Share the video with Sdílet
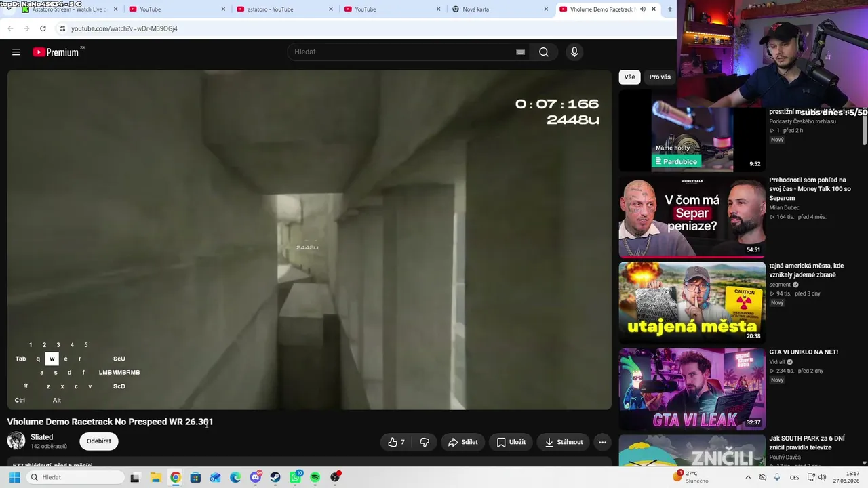868x488 pixels. [x=462, y=442]
